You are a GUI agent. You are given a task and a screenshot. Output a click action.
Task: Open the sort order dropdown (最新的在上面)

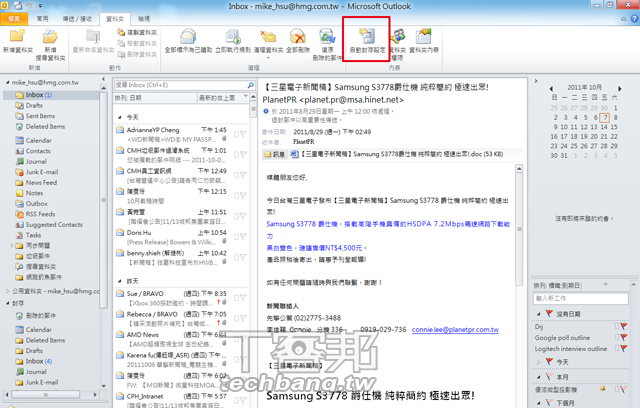point(222,98)
